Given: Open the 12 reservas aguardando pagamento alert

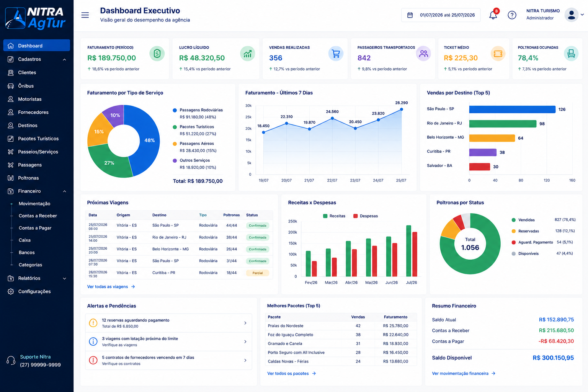Looking at the screenshot, I should 168,323.
